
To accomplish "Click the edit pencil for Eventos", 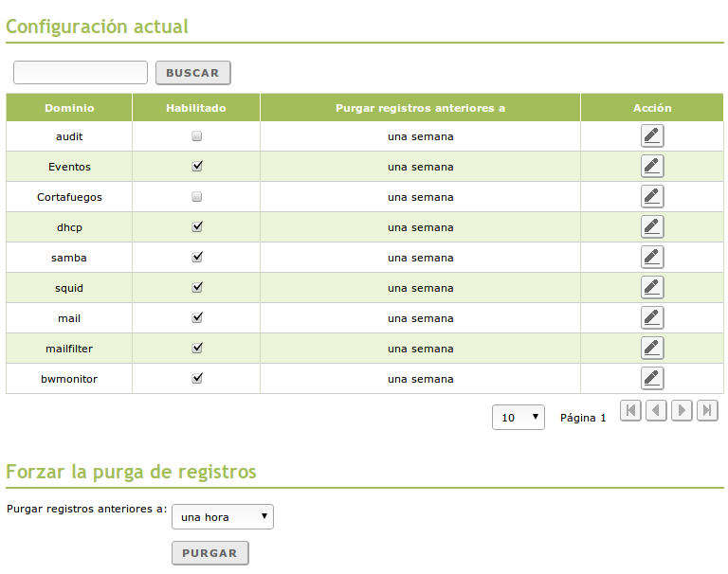I will click(x=652, y=167).
